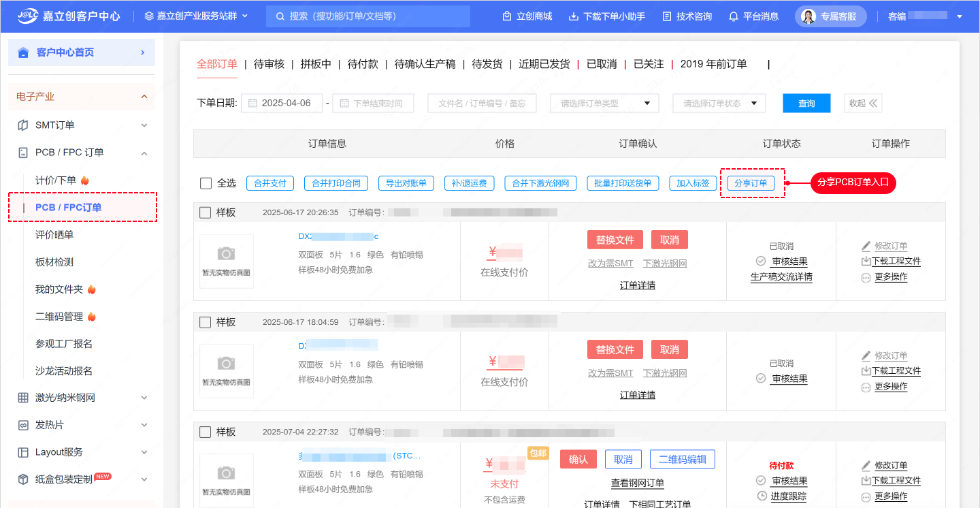The width and height of the screenshot is (980, 508).
Task: Switch to the 待付款 tab
Action: pos(363,64)
